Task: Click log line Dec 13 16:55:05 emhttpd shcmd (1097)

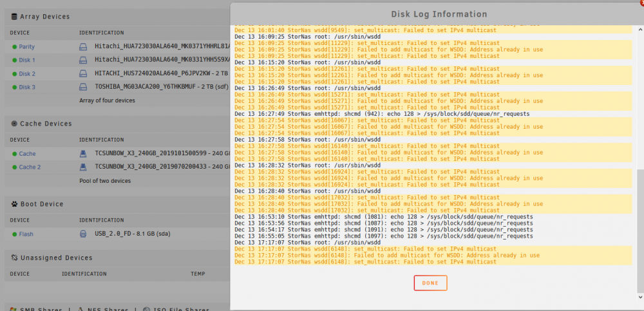Action: 384,236
